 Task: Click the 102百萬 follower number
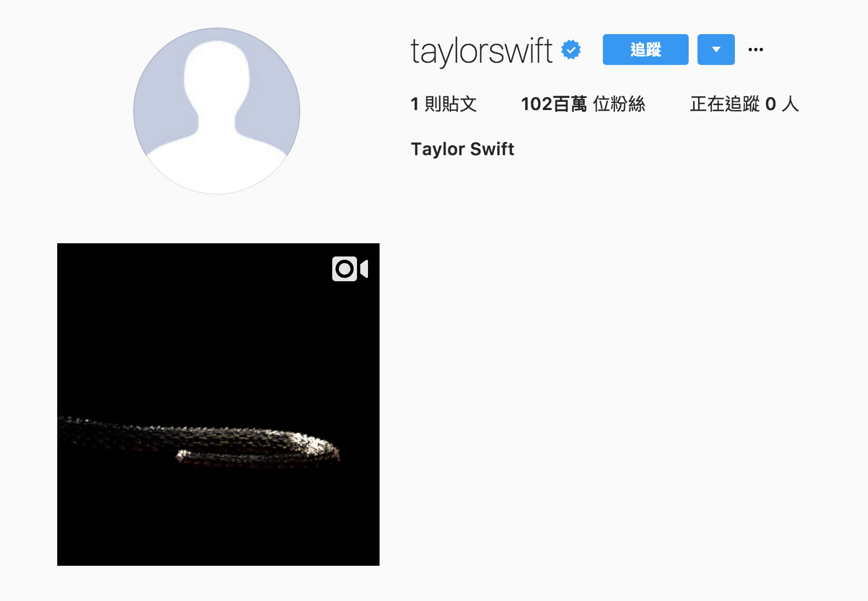(x=554, y=104)
